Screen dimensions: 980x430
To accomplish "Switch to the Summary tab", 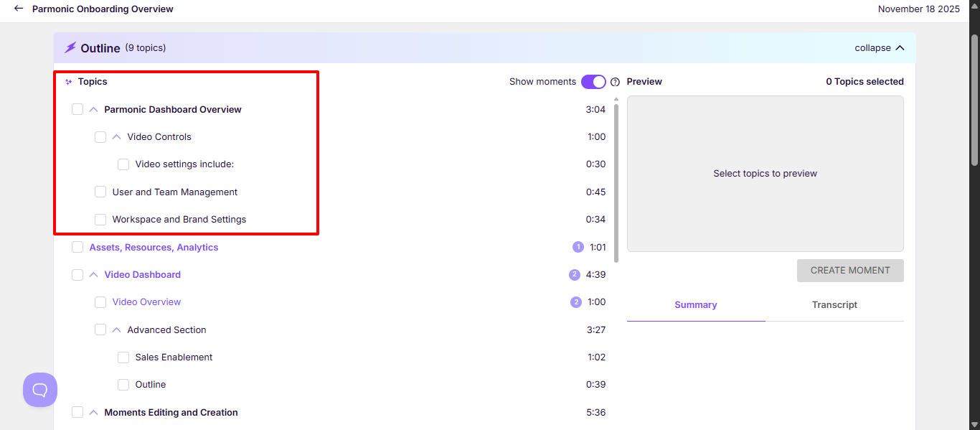I will pos(696,305).
